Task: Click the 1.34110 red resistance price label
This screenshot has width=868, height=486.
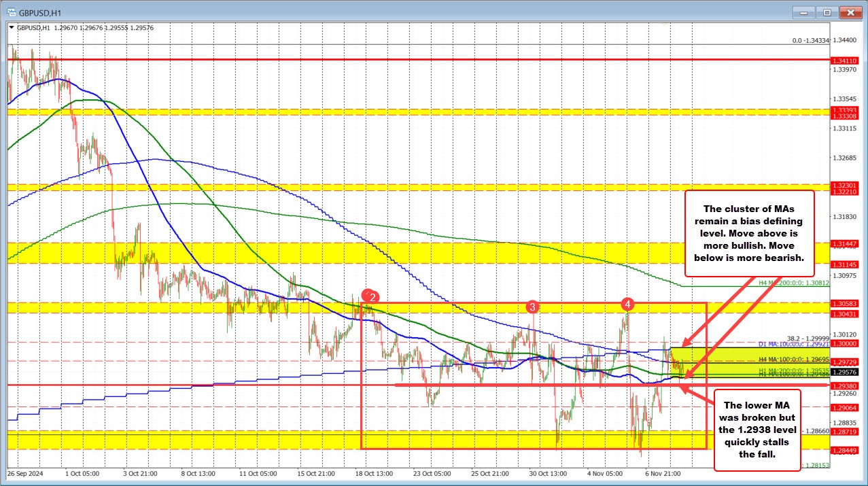Action: [x=844, y=60]
